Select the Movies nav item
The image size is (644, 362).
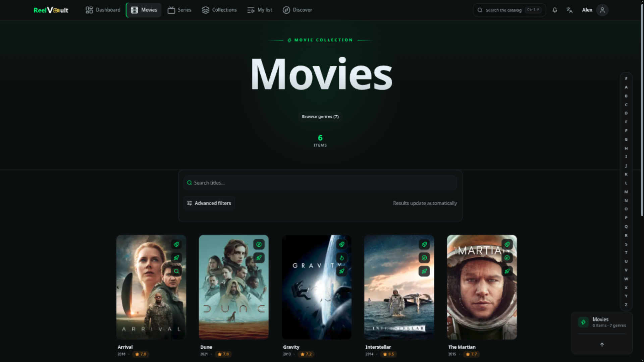144,10
